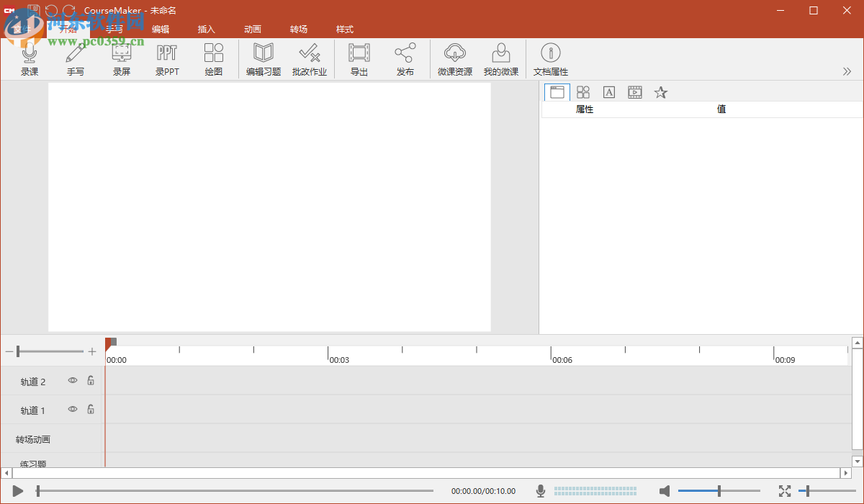
Task: Open the 绘图 drawing tool
Action: click(x=213, y=58)
